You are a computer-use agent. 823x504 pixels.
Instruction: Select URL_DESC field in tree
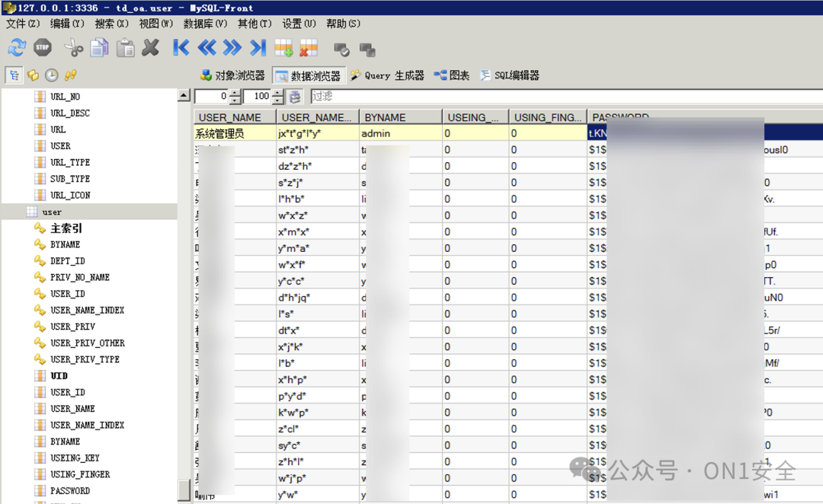click(70, 113)
